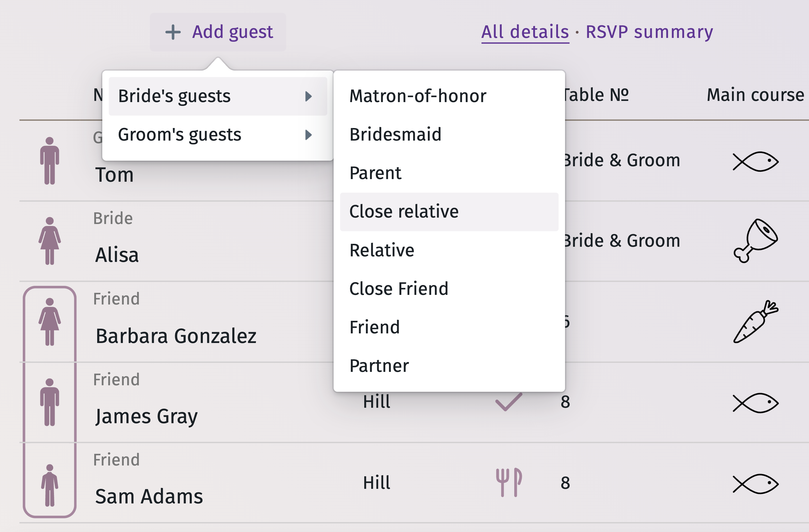Expand the Groom's guests submenu arrow
The width and height of the screenshot is (809, 532).
[308, 135]
